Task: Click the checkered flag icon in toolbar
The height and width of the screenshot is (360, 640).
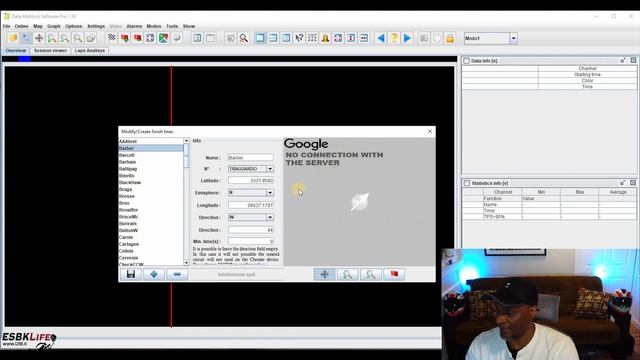Action: pos(111,38)
